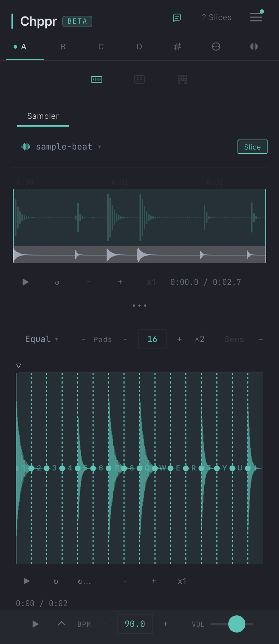Select the list panel view icon
The height and width of the screenshot is (644, 279).
point(139,79)
